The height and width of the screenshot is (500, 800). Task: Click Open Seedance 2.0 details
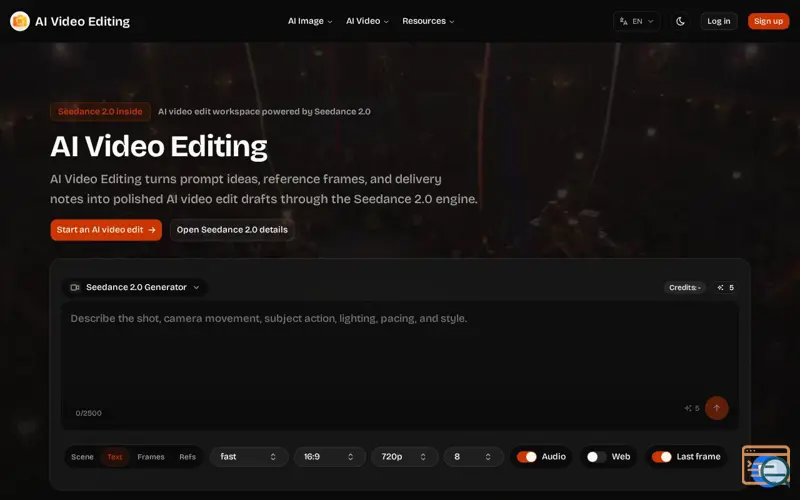coord(232,230)
